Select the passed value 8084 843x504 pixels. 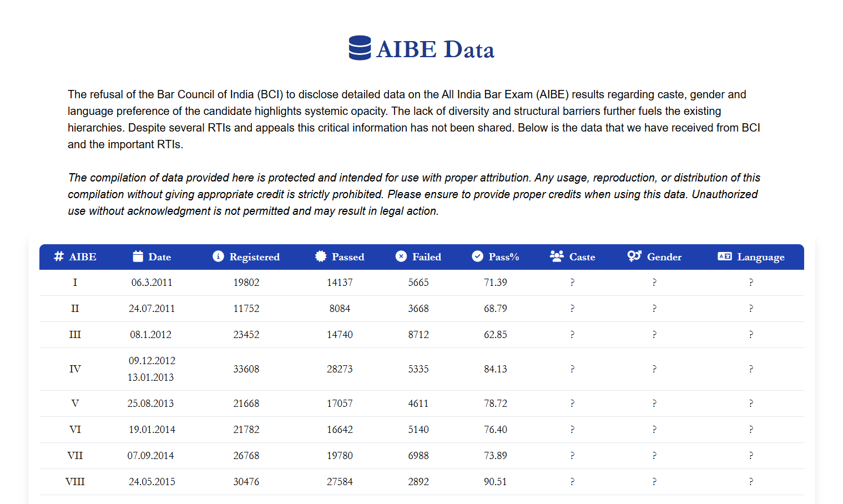click(x=340, y=309)
